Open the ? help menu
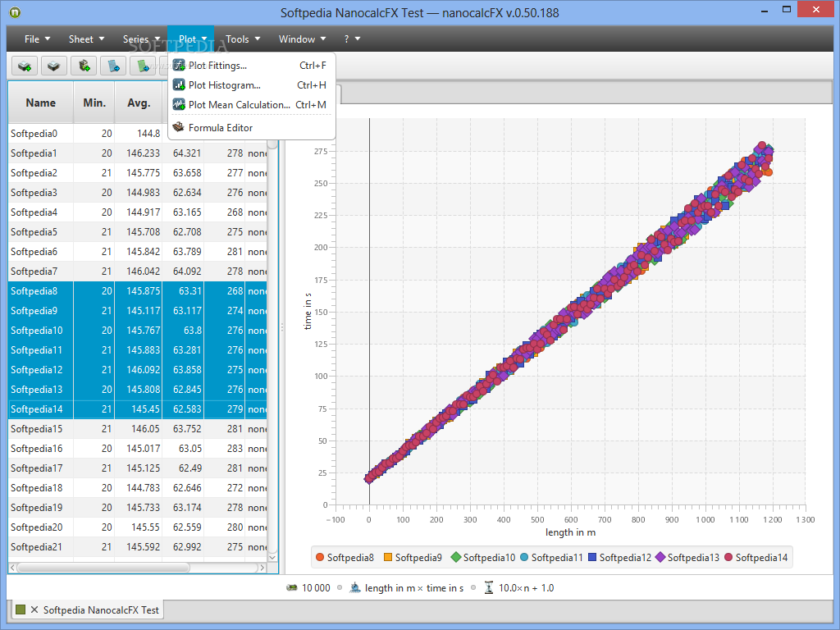The height and width of the screenshot is (630, 840). (x=352, y=39)
